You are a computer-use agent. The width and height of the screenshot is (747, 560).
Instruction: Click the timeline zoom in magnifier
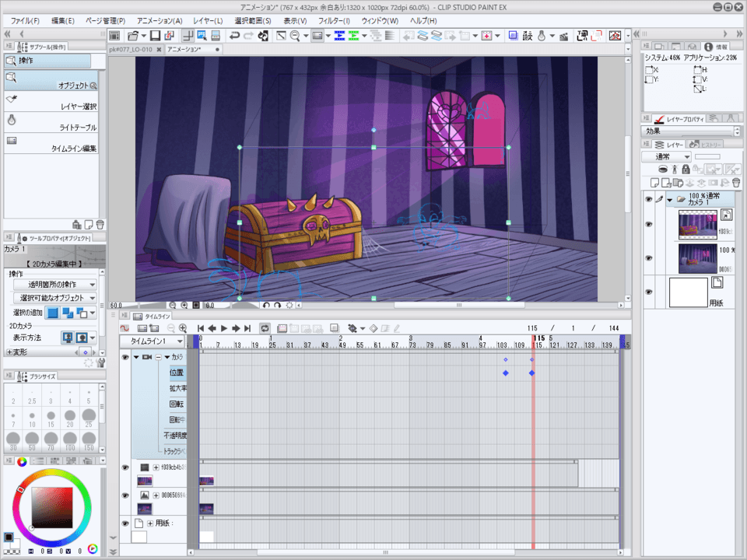183,328
